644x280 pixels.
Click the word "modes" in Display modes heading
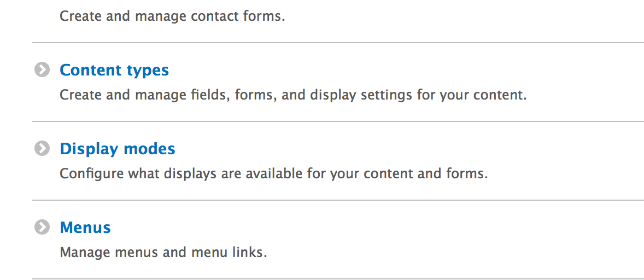[150, 149]
